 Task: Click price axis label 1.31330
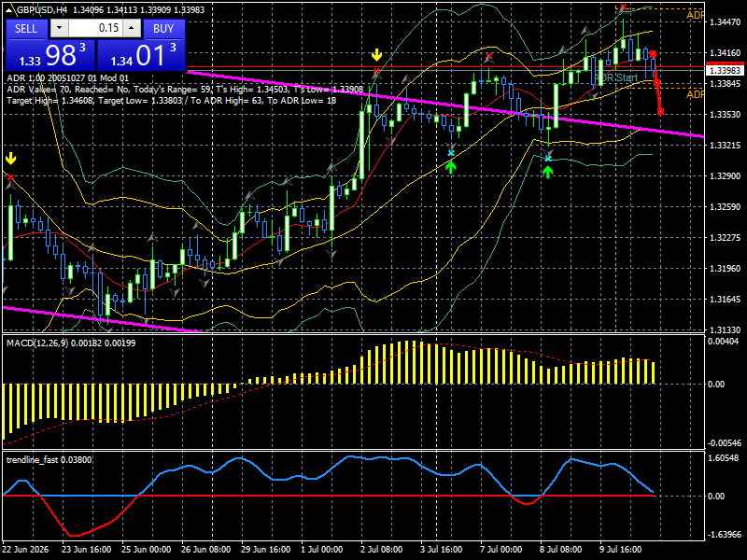(x=726, y=329)
